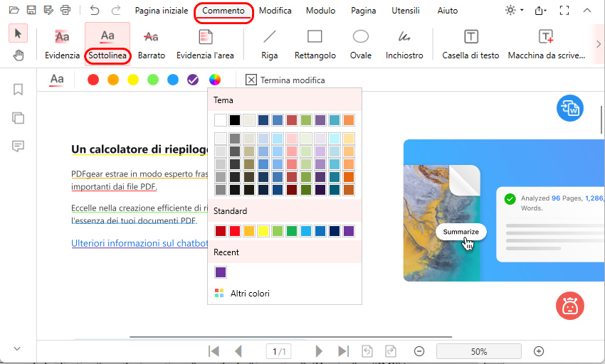This screenshot has width=605, height=364.
Task: Open the 50% zoom level box
Action: pyautogui.click(x=479, y=351)
